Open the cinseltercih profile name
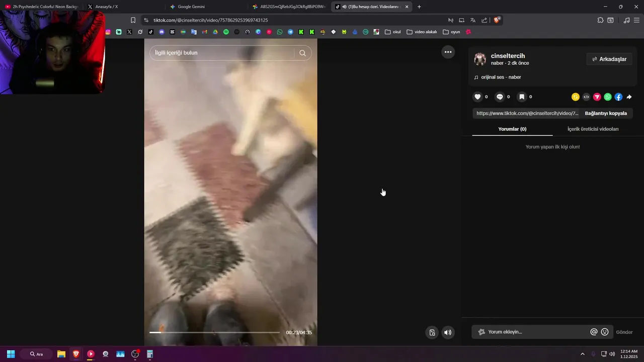 pos(508,56)
